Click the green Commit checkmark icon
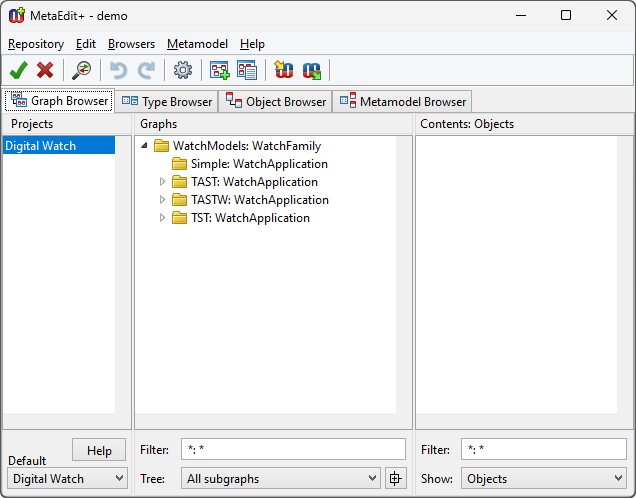Screen dimensions: 636x498 click(x=19, y=70)
